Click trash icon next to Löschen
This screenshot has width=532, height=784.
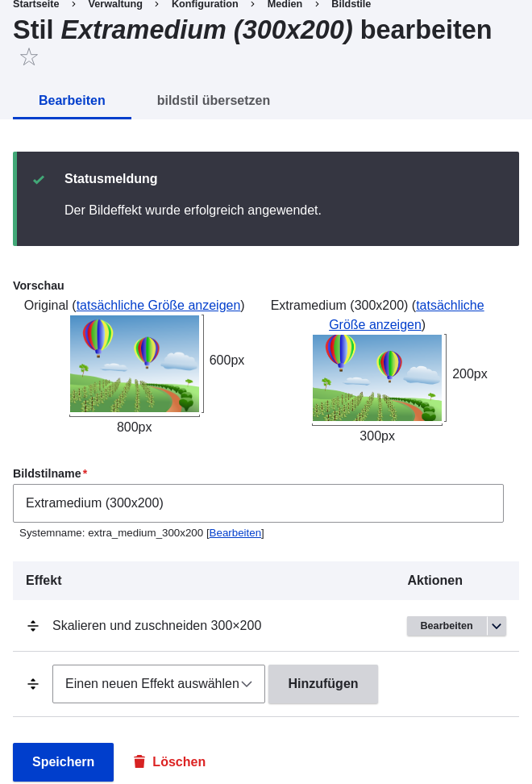pos(139,761)
